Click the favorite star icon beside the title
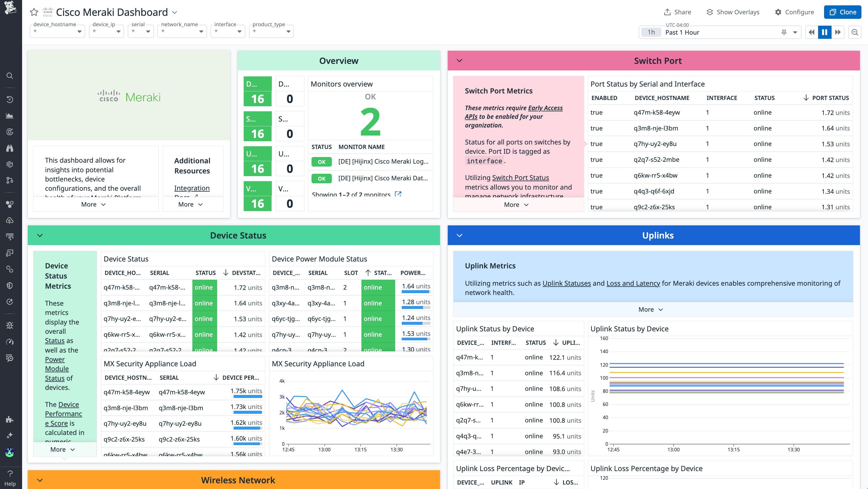 tap(34, 13)
